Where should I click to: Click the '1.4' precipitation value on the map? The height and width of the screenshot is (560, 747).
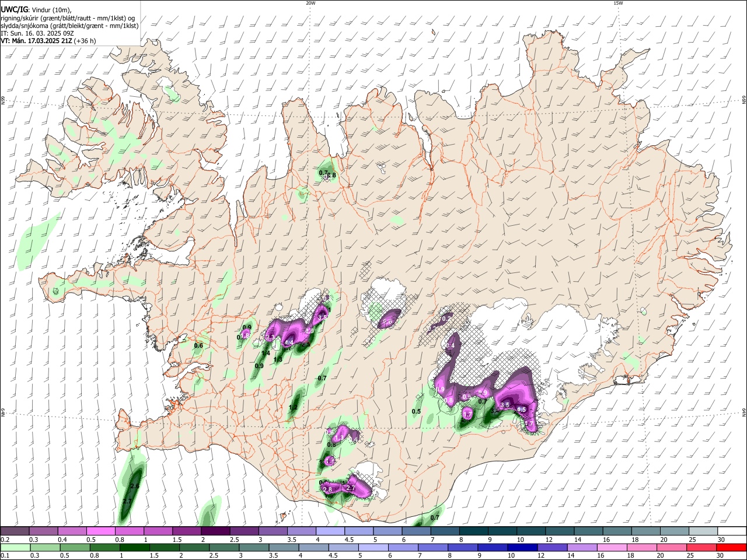tap(266, 353)
